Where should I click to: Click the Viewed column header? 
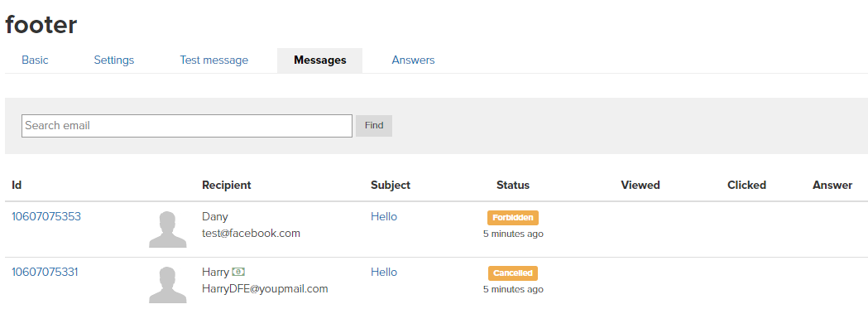click(640, 185)
